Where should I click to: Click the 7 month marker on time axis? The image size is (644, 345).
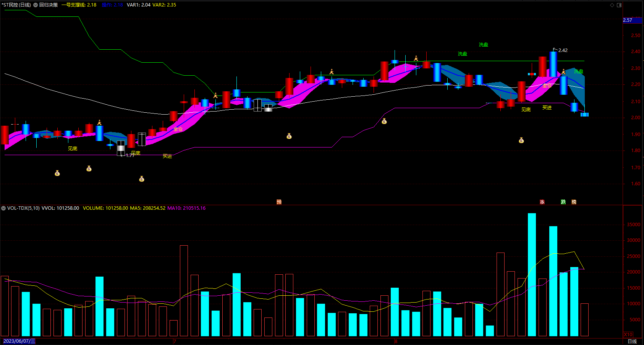(x=175, y=341)
